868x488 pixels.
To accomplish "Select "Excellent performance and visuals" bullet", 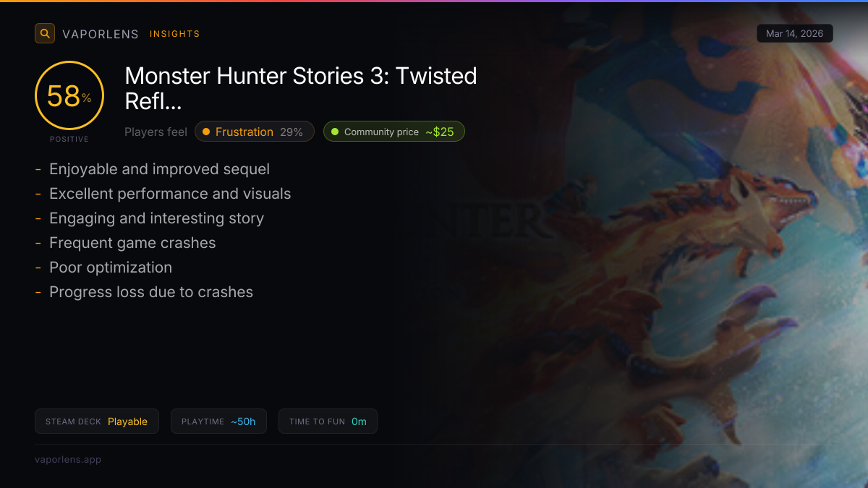I will (x=170, y=194).
